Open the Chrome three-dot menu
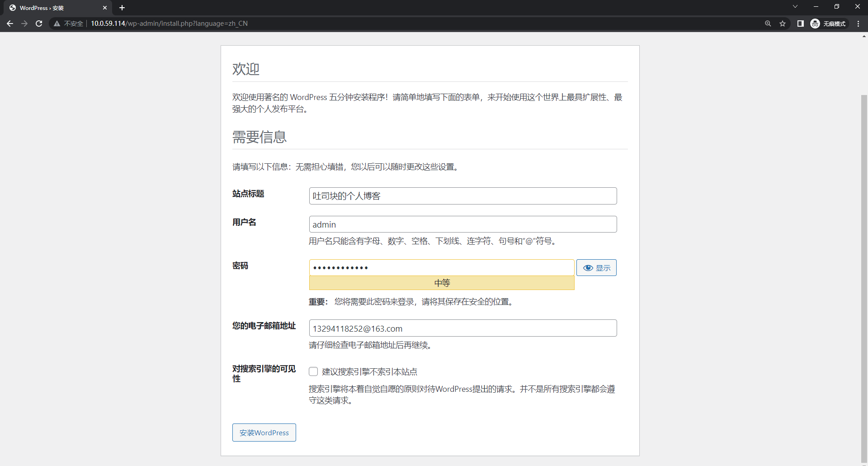 pyautogui.click(x=858, y=24)
